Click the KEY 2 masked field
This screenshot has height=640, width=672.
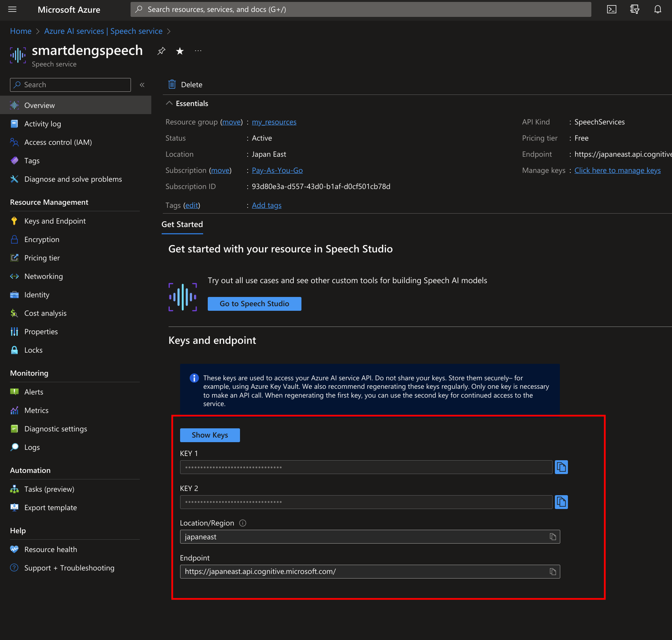coord(366,502)
